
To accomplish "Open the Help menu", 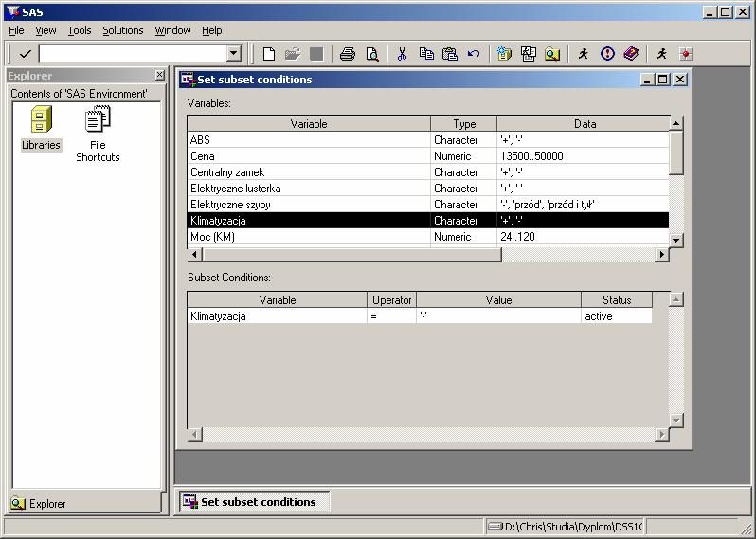I will coord(211,30).
